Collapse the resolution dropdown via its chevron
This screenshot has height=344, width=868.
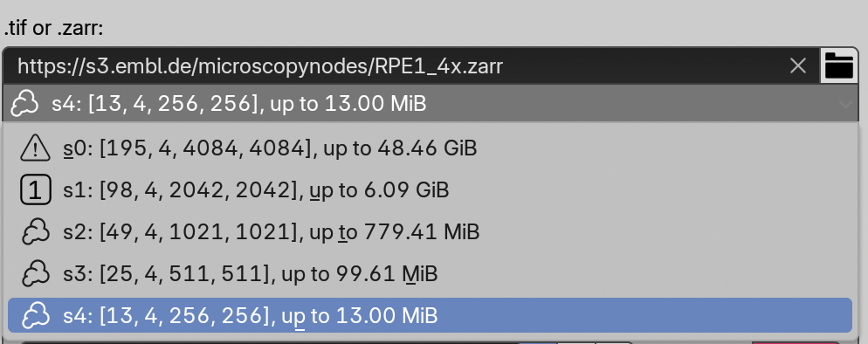845,104
